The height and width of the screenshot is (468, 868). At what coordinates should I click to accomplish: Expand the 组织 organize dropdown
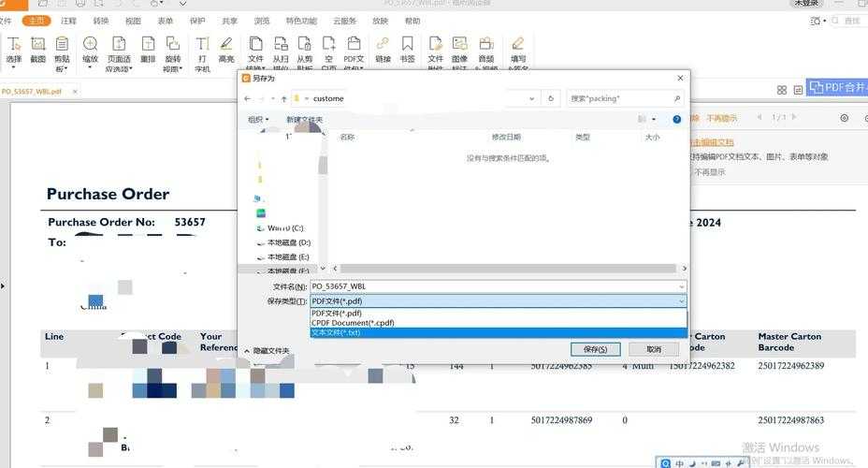coord(258,120)
